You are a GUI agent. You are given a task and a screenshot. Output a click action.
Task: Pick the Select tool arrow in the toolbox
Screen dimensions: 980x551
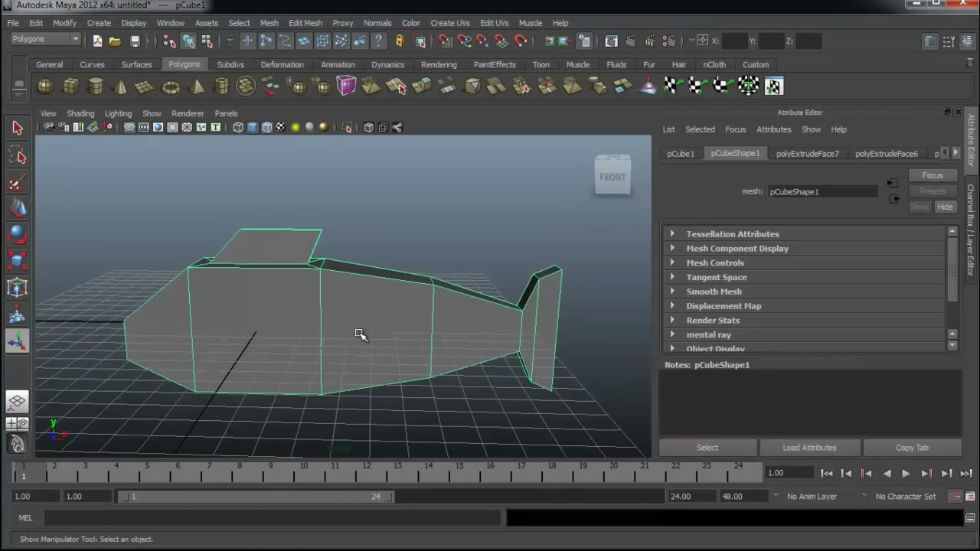(17, 129)
